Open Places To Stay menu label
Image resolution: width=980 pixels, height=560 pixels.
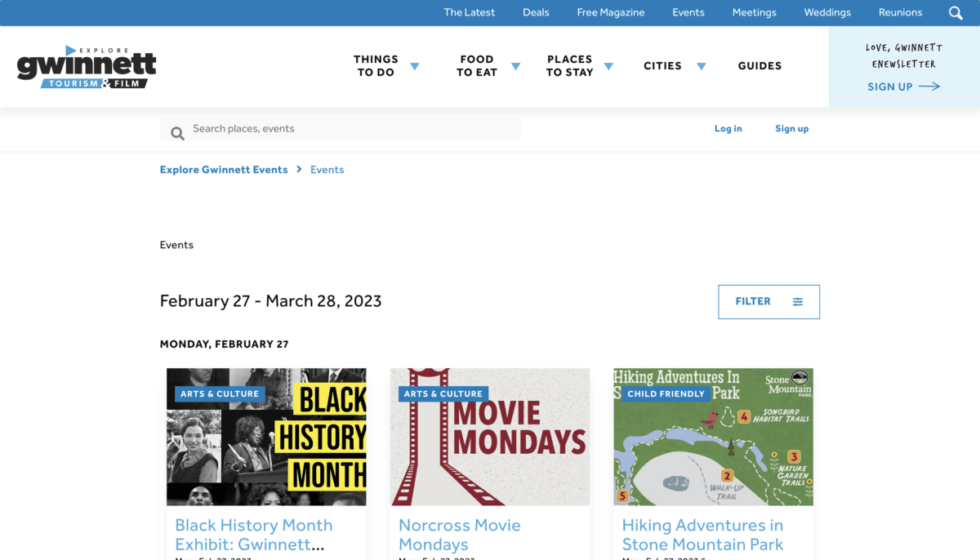tap(569, 66)
